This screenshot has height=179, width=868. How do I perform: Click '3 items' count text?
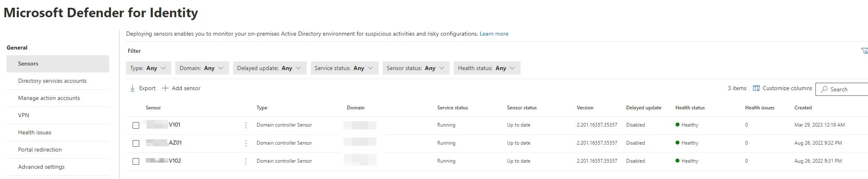pyautogui.click(x=737, y=88)
